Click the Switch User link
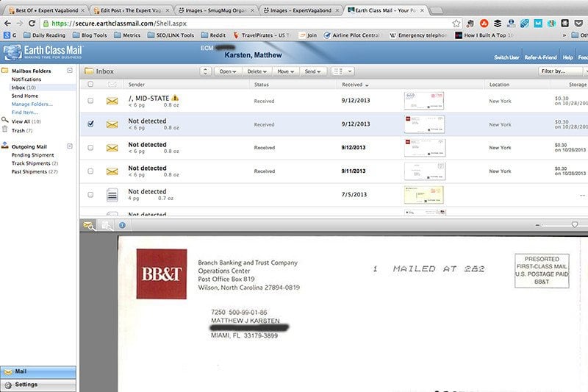This screenshot has width=588, height=392. pyautogui.click(x=506, y=57)
